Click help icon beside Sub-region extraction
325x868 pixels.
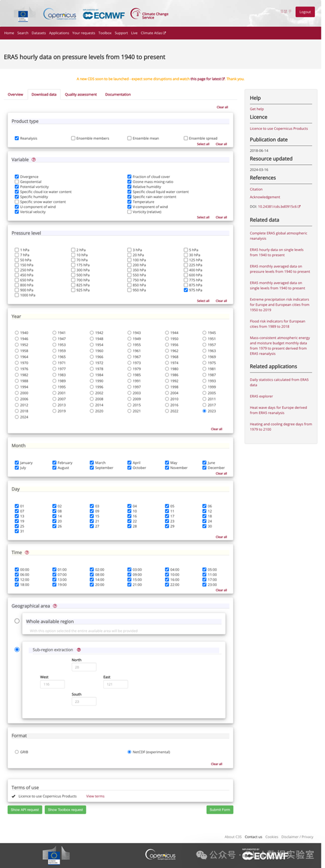(x=79, y=650)
